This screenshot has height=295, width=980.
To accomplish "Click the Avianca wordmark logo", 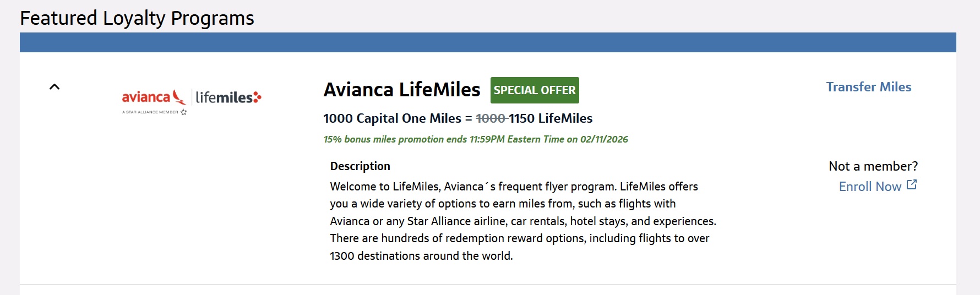I will (x=146, y=97).
